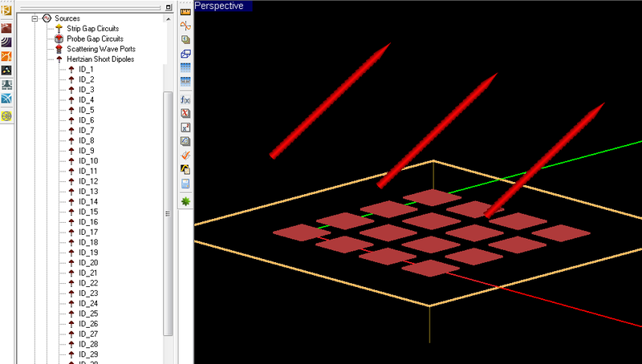642x364 pixels.
Task: Select dipole ID_11
Action: point(88,171)
